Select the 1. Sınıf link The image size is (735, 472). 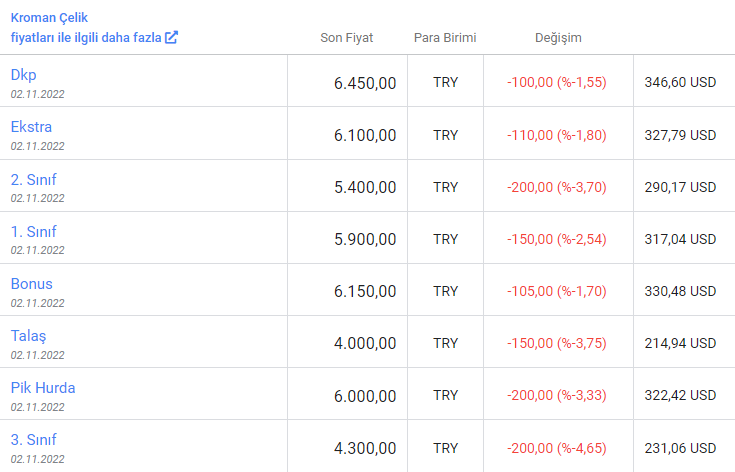(33, 232)
